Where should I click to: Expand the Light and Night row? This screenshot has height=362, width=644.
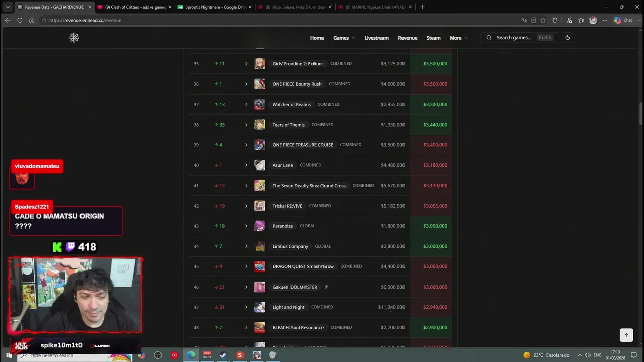tap(246, 307)
